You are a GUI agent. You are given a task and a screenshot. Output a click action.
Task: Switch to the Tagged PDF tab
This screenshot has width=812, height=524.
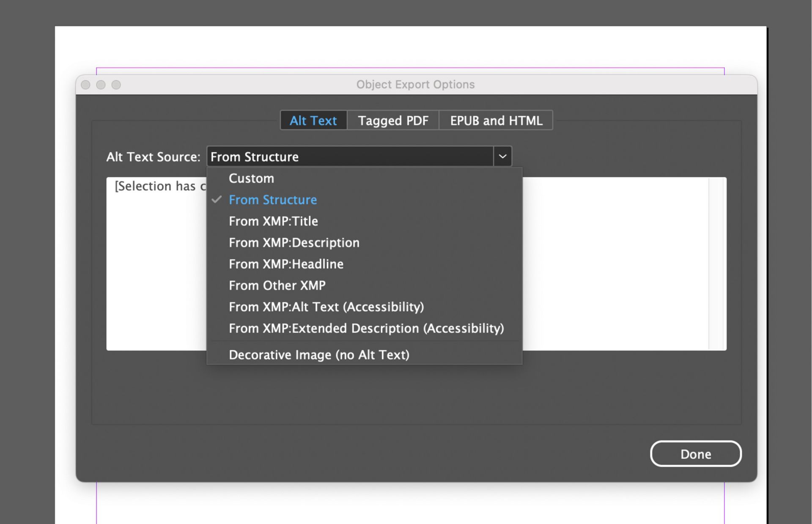392,121
